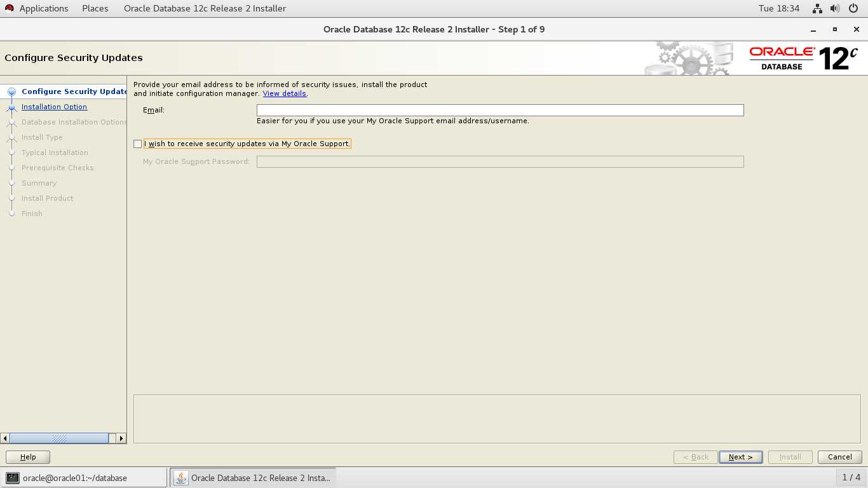Click the Red Hat Applications menu icon
This screenshot has width=868, height=488.
tap(10, 8)
